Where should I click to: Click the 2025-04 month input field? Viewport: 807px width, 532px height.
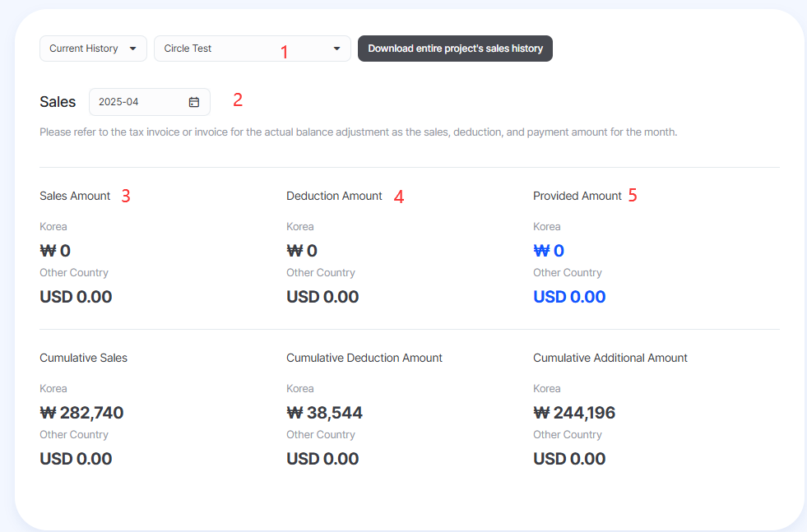pos(149,102)
